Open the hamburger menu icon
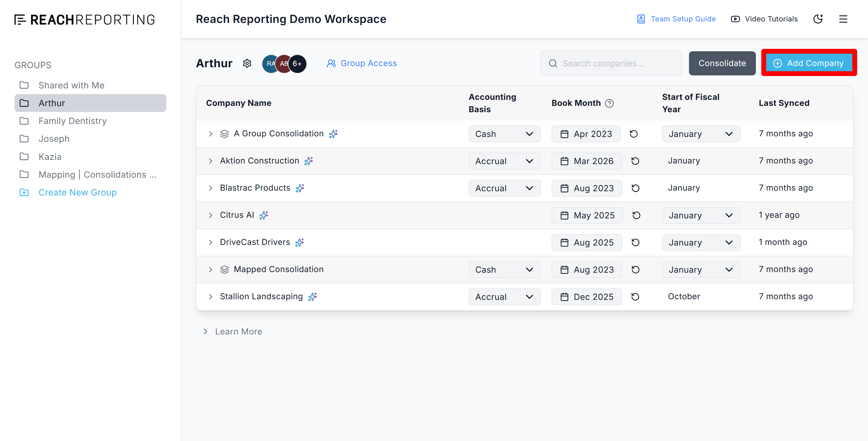This screenshot has height=441, width=868. pyautogui.click(x=843, y=19)
